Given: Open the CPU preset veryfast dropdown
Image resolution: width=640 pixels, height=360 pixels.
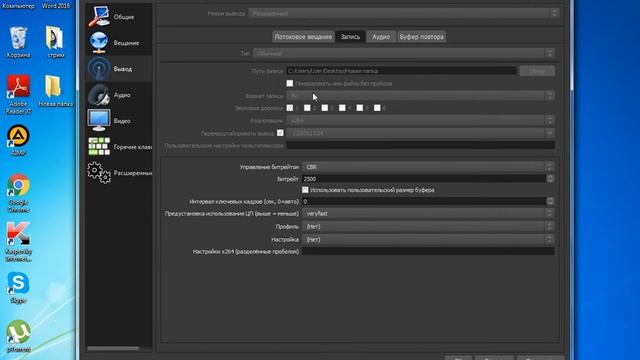Looking at the screenshot, I should pos(428,213).
